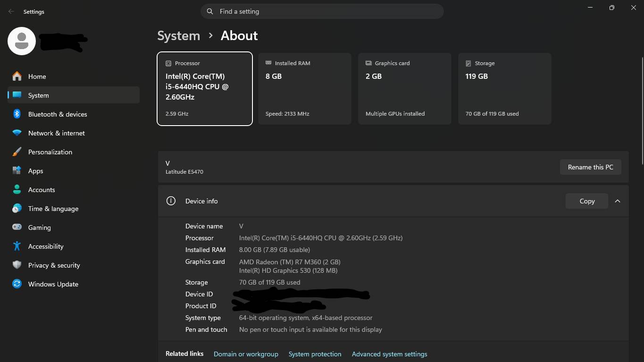Click the Rename this PC button
This screenshot has width=644, height=362.
coord(590,167)
